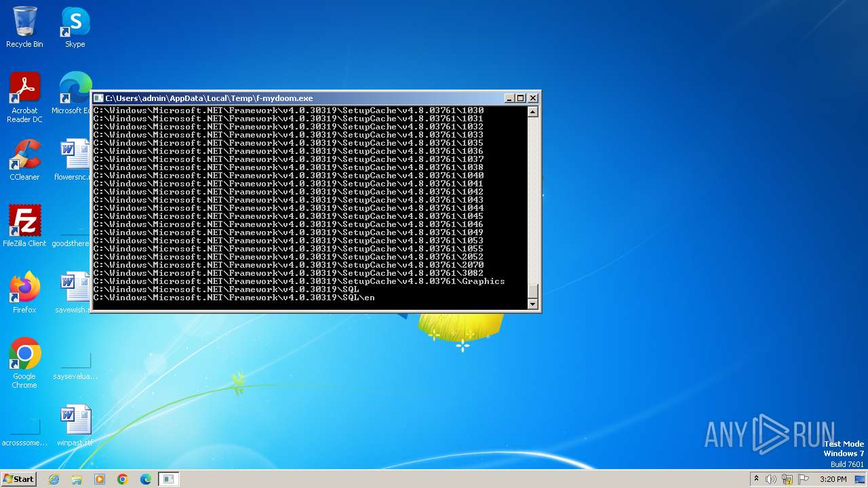
Task: Close the f-mydoom.exe console window
Action: (532, 98)
